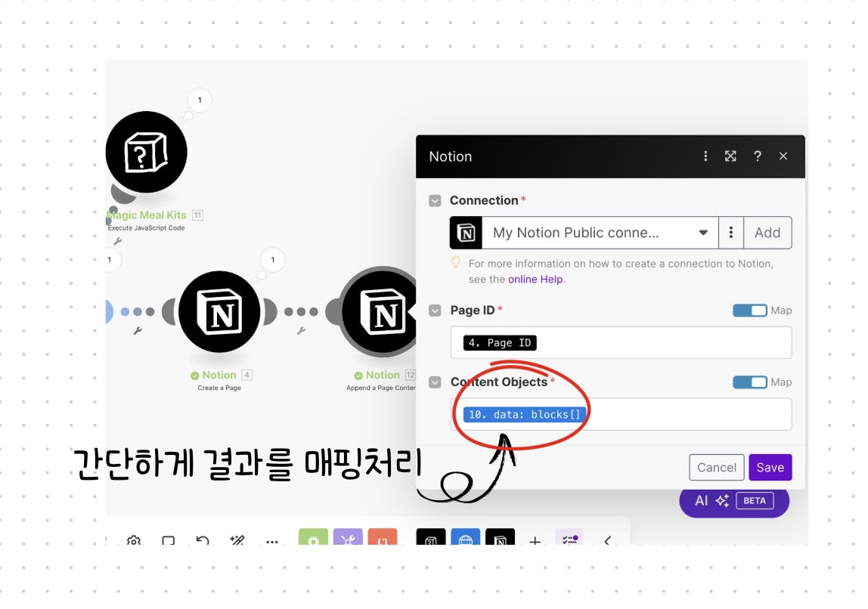Open the online Help link
The width and height of the screenshot is (868, 609).
pyautogui.click(x=535, y=280)
